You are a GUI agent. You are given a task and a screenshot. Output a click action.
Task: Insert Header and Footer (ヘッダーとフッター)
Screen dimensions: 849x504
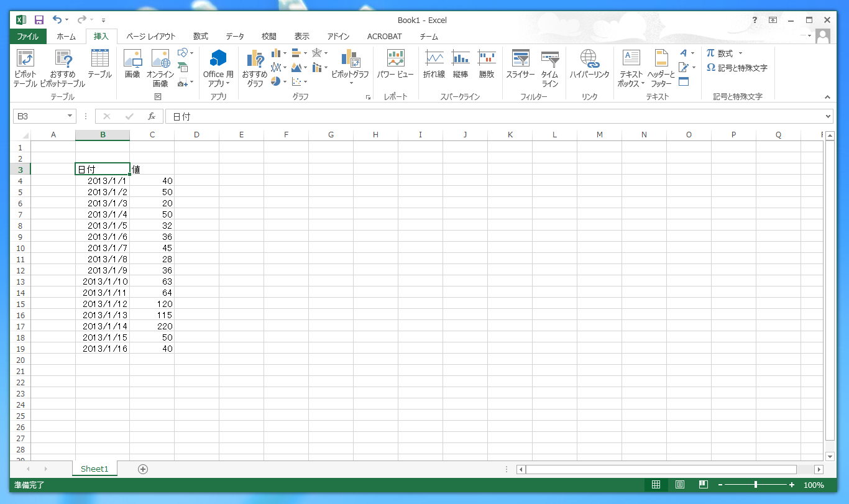pos(661,68)
